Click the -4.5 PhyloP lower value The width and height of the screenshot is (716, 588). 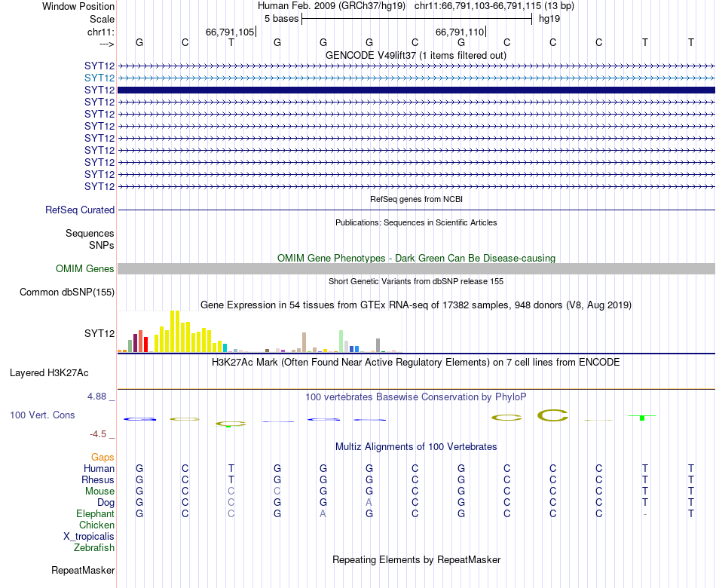click(98, 434)
